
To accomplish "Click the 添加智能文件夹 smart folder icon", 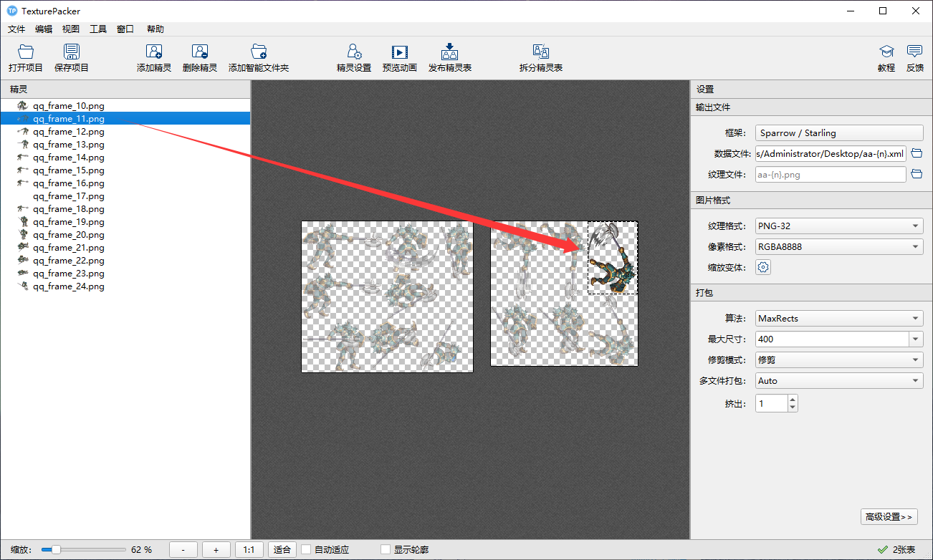I will coord(259,52).
